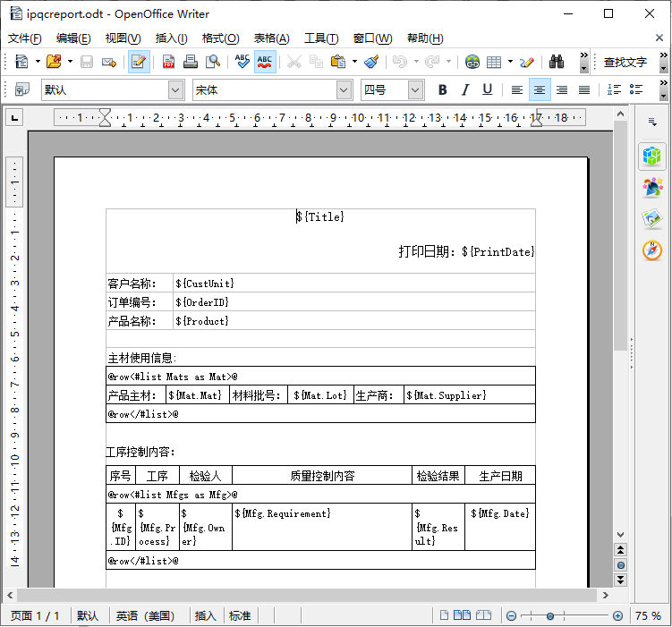Open the 文件(F) menu
672x627 pixels.
click(x=25, y=38)
